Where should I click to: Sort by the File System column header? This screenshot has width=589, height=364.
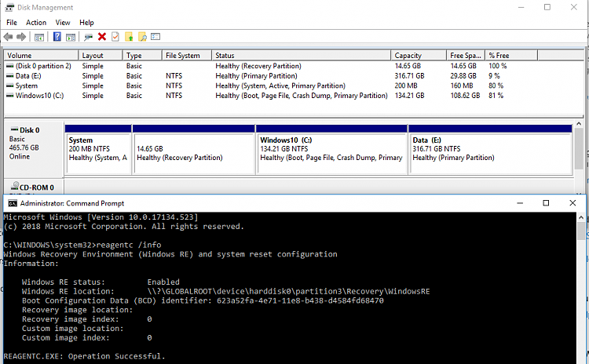pyautogui.click(x=187, y=55)
